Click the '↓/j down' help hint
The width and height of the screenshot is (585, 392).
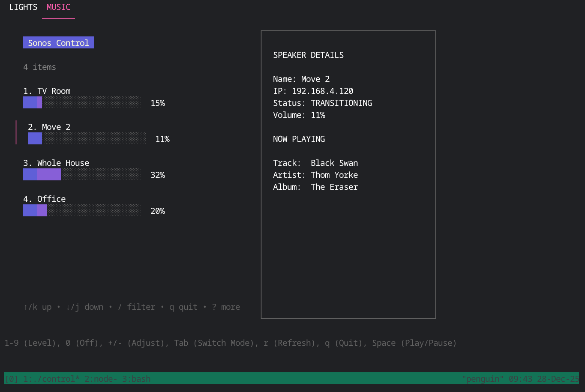coord(84,307)
